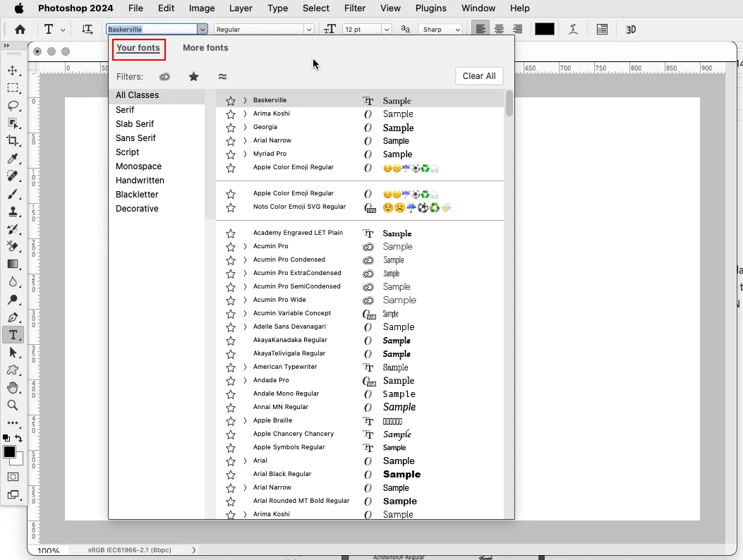
Task: Toggle similar fonts filter
Action: (222, 76)
